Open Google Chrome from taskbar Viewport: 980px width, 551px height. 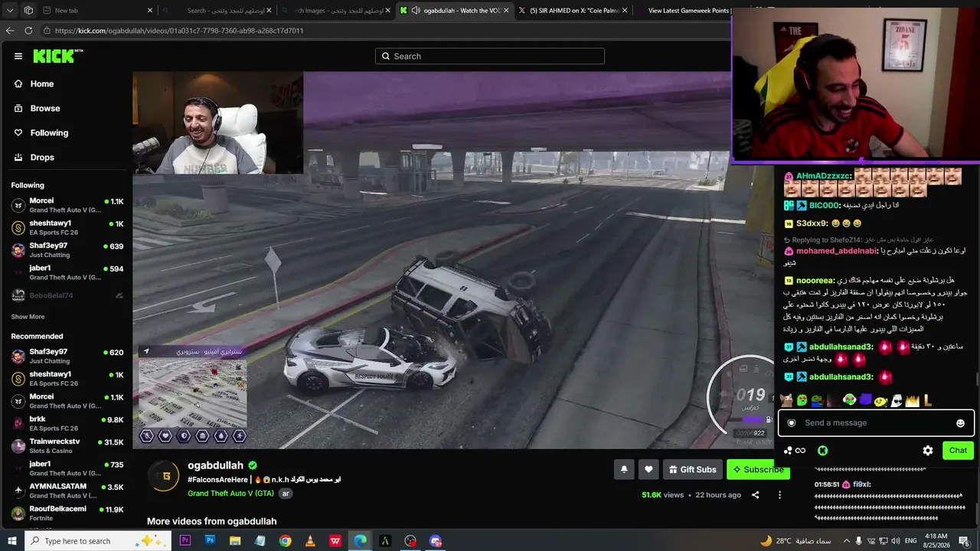[285, 541]
